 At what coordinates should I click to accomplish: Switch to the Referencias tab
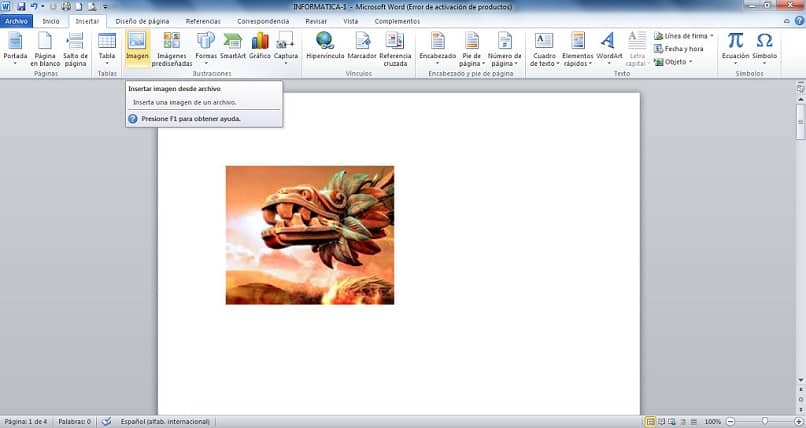point(203,21)
